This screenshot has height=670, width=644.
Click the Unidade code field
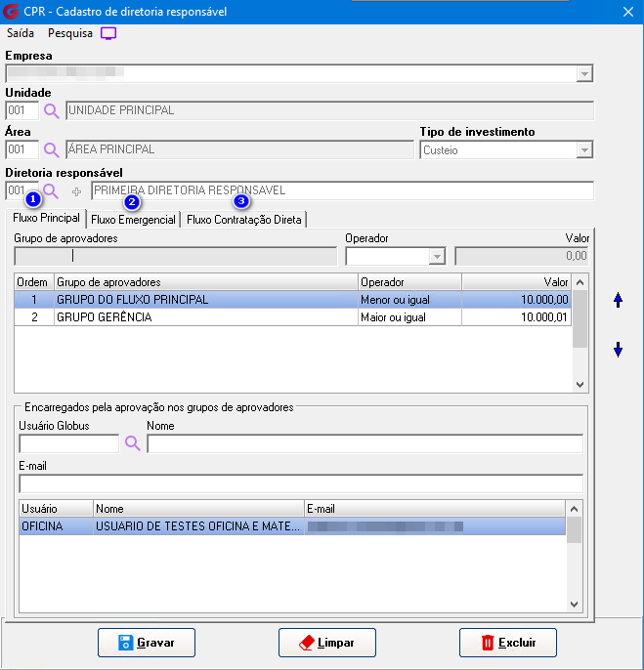(22, 110)
